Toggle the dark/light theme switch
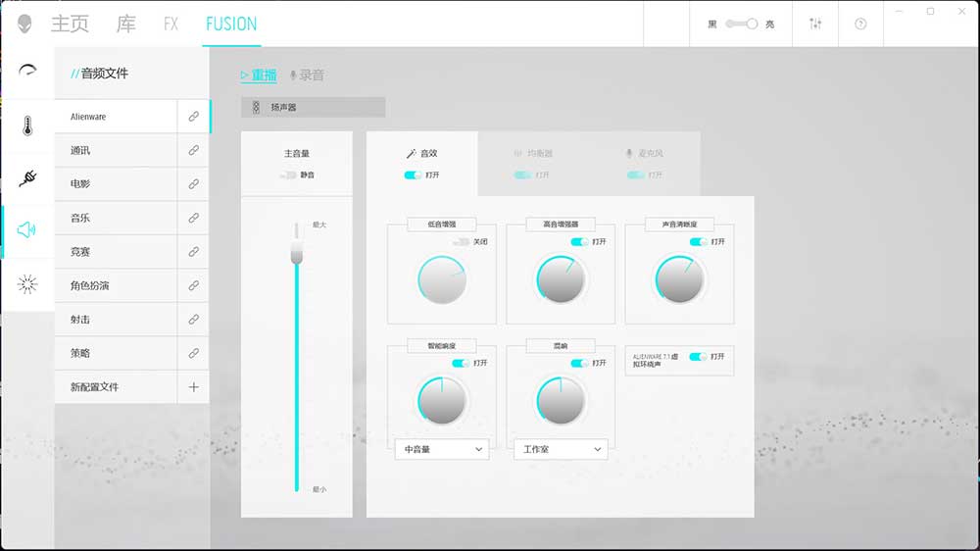 coord(741,24)
